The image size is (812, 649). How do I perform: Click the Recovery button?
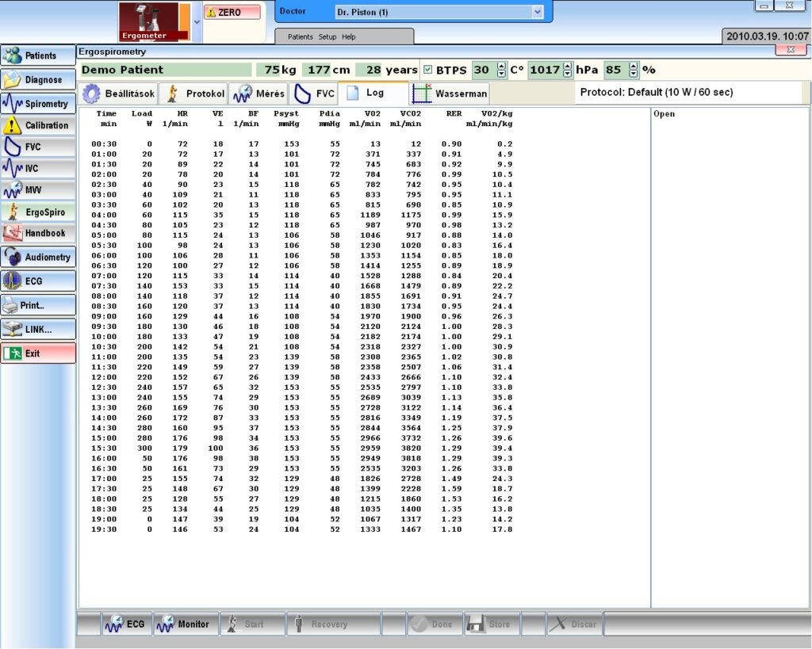334,624
